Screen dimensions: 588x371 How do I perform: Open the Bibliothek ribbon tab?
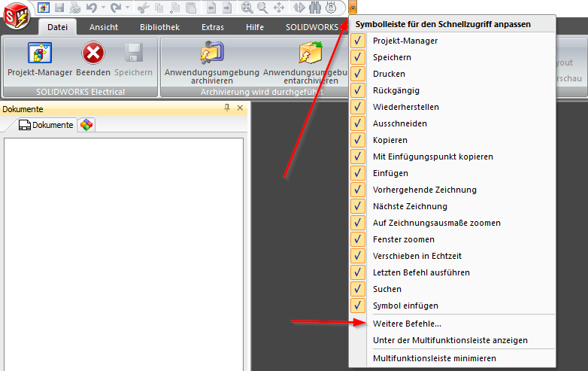[159, 27]
